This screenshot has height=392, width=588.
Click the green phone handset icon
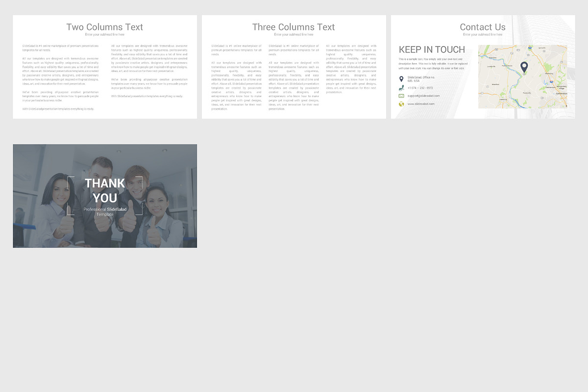[x=401, y=88]
